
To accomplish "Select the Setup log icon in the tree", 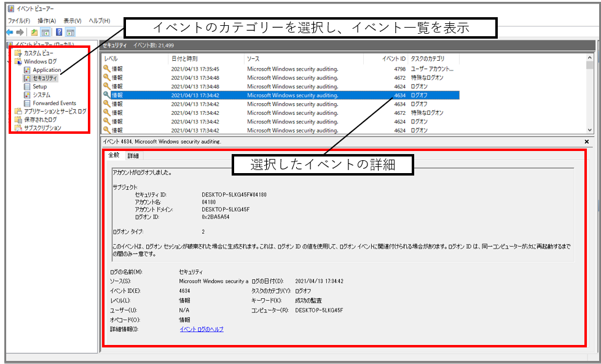I will [27, 87].
